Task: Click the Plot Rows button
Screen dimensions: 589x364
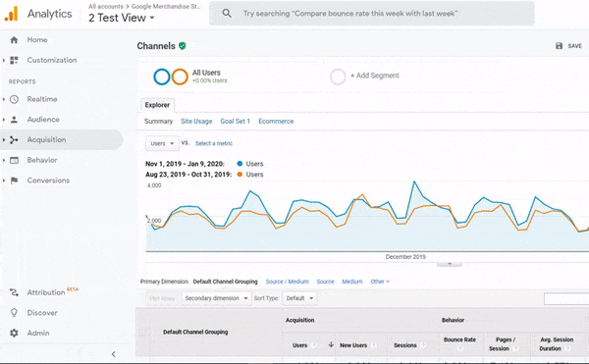Action: (x=162, y=298)
